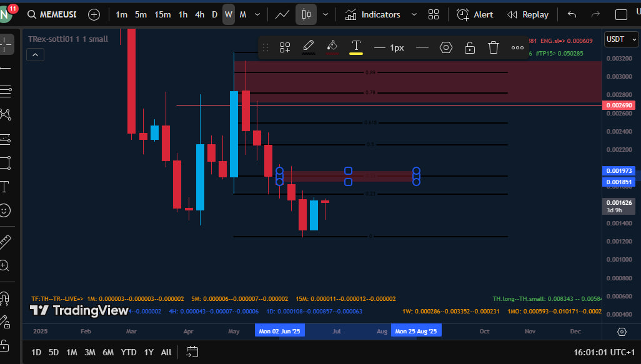Open the pattern drawing tools

click(x=6, y=115)
